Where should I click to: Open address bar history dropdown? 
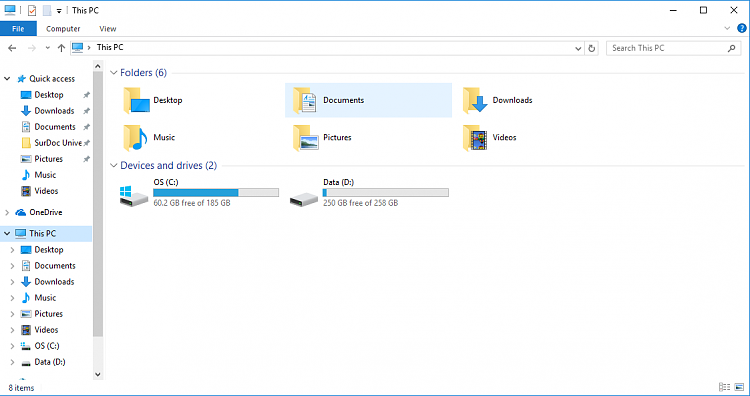[x=578, y=48]
